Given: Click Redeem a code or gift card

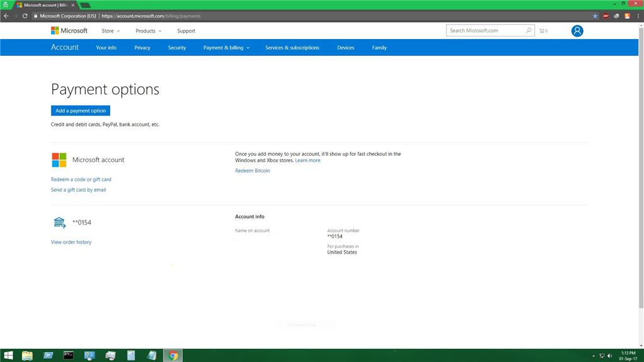Looking at the screenshot, I should click(x=81, y=179).
